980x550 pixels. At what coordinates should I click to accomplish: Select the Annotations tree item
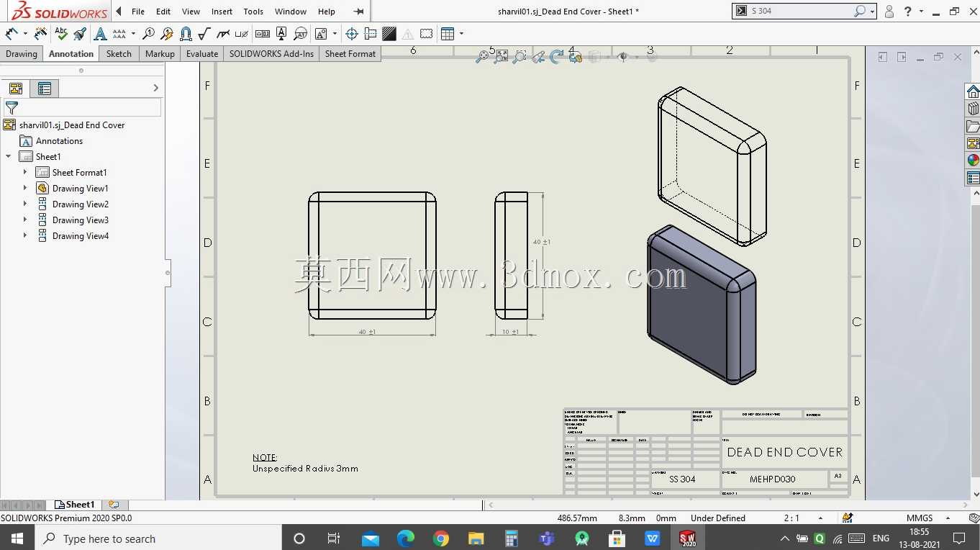click(59, 141)
